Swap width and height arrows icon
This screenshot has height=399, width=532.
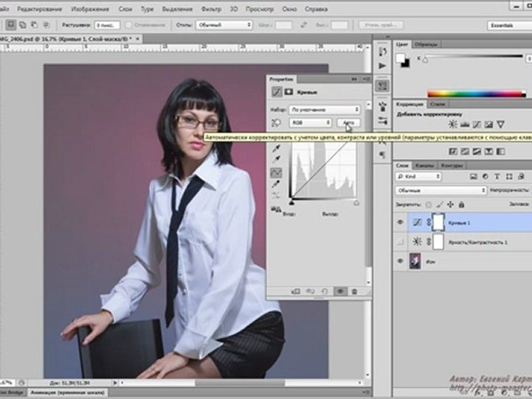coord(304,25)
